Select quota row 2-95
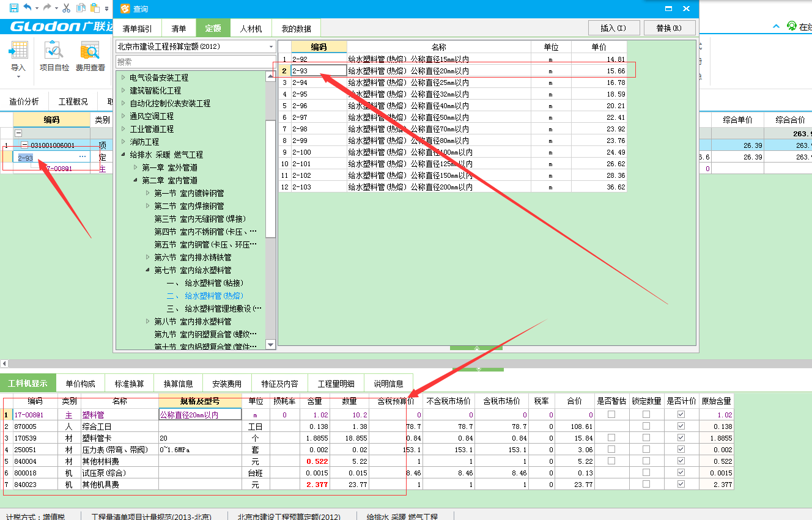Viewport: 812px width, 520px height. pyautogui.click(x=452, y=94)
